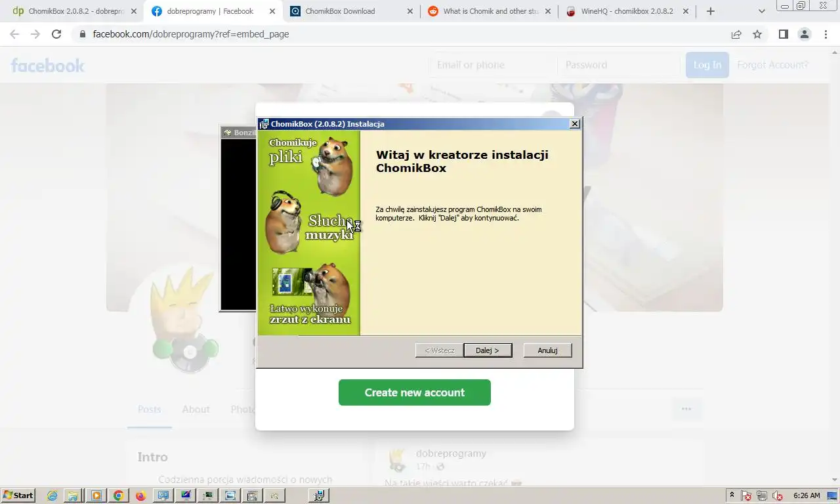This screenshot has width=840, height=504.
Task: Click the ChomikBox installer title bar icon
Action: pyautogui.click(x=264, y=124)
